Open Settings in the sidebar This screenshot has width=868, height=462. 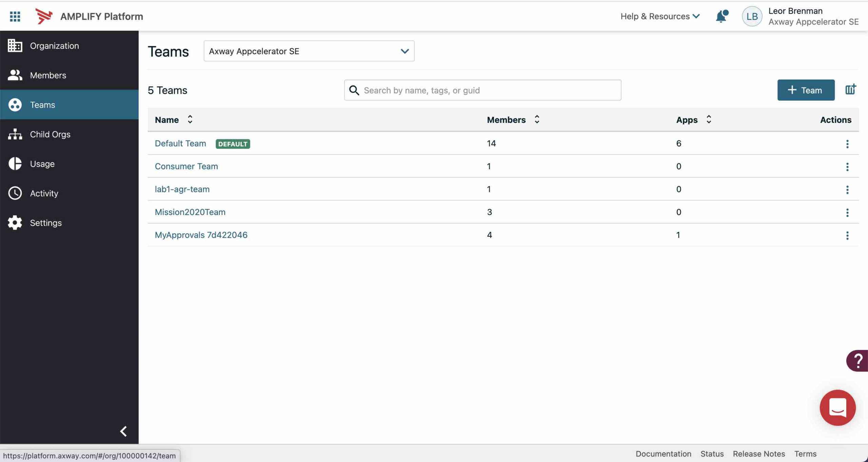click(x=69, y=223)
